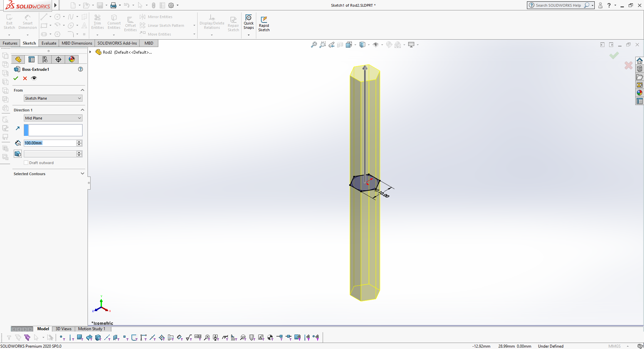Image resolution: width=644 pixels, height=349 pixels.
Task: Cancel Boss-Extrude1 with red X
Action: [x=25, y=78]
